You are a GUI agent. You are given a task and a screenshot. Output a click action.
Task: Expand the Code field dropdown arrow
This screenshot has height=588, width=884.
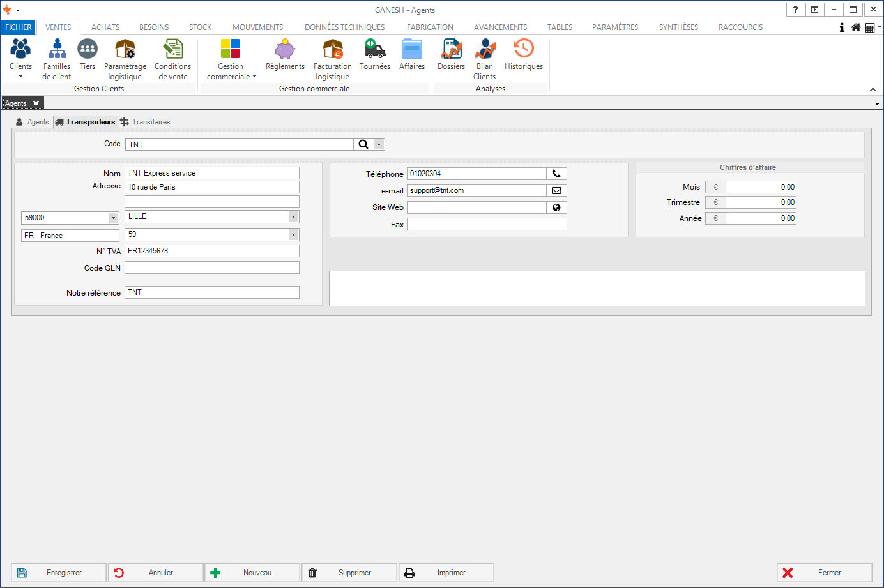379,144
